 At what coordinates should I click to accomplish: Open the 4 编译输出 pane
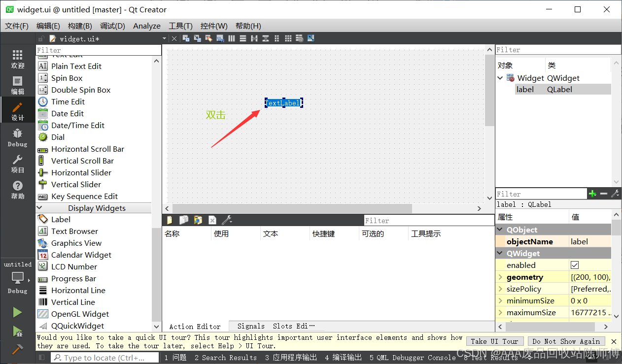coord(344,358)
